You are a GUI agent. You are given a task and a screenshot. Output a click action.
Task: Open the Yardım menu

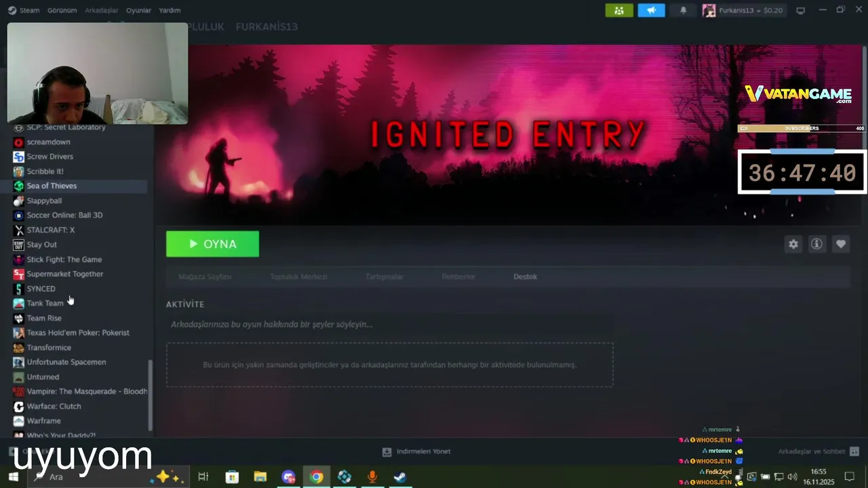(x=170, y=10)
